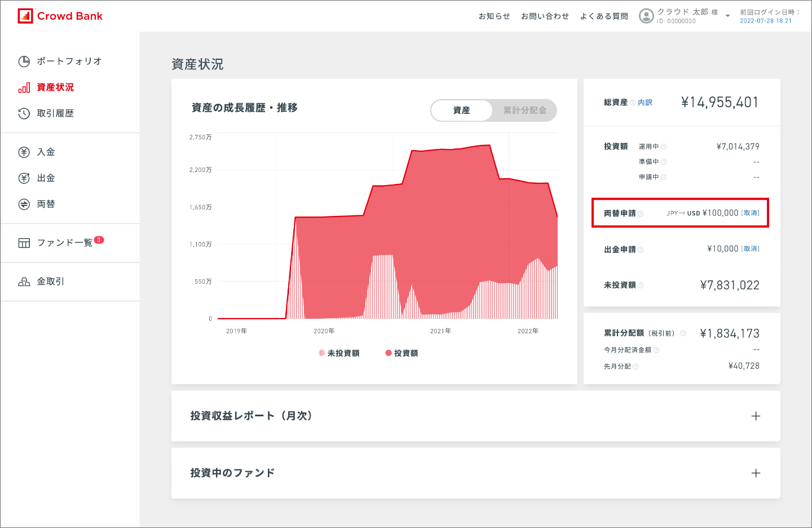Click help icon next to 未投資額
The image size is (812, 528).
tap(641, 285)
